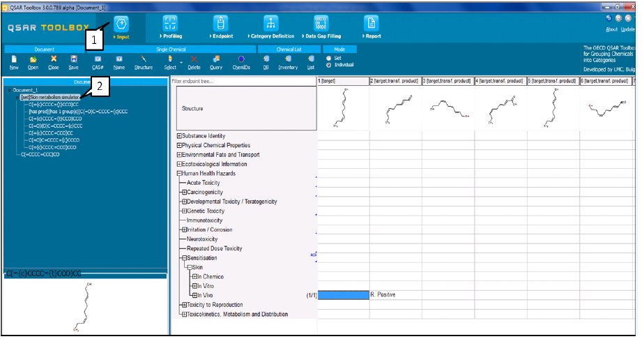Image resolution: width=644 pixels, height=339 pixels.
Task: Expand Irritation / Corrosion node
Action: pos(185,229)
